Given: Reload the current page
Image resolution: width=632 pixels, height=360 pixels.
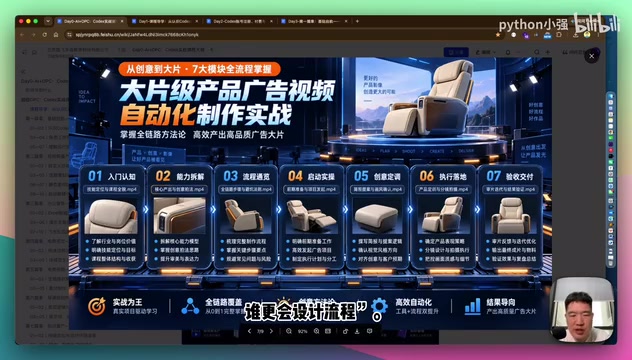Looking at the screenshot, I should click(45, 35).
